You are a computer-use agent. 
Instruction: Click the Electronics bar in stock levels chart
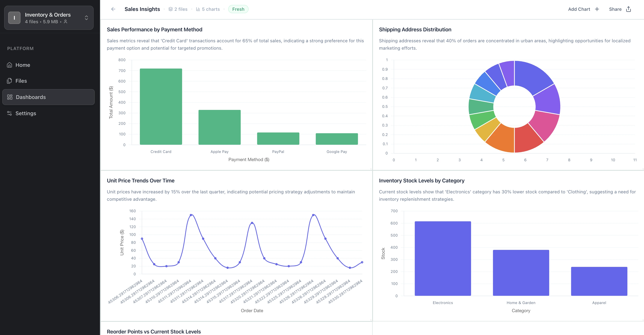(x=442, y=258)
